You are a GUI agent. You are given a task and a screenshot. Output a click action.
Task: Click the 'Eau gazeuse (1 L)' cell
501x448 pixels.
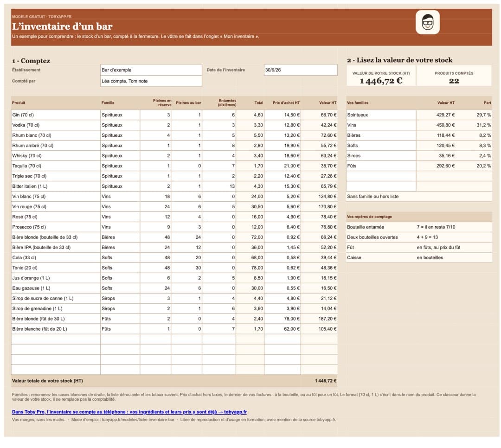click(x=56, y=288)
